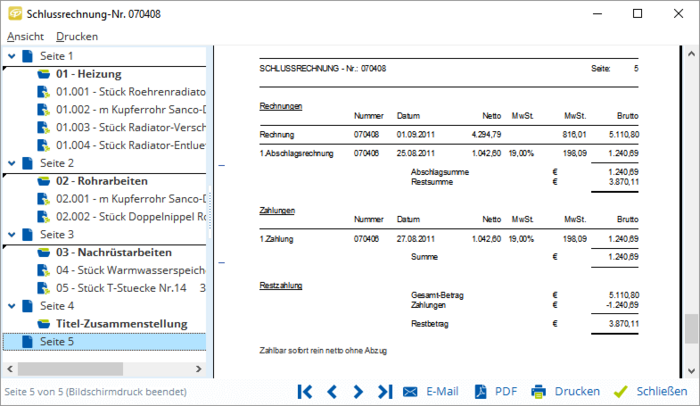Collapse the Seite 1 tree node

[x=10, y=56]
